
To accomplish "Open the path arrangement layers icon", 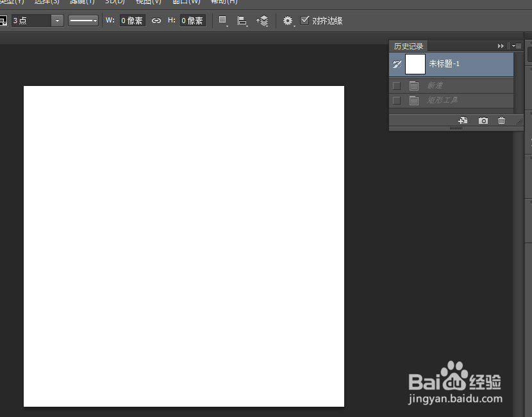I will pyautogui.click(x=262, y=21).
